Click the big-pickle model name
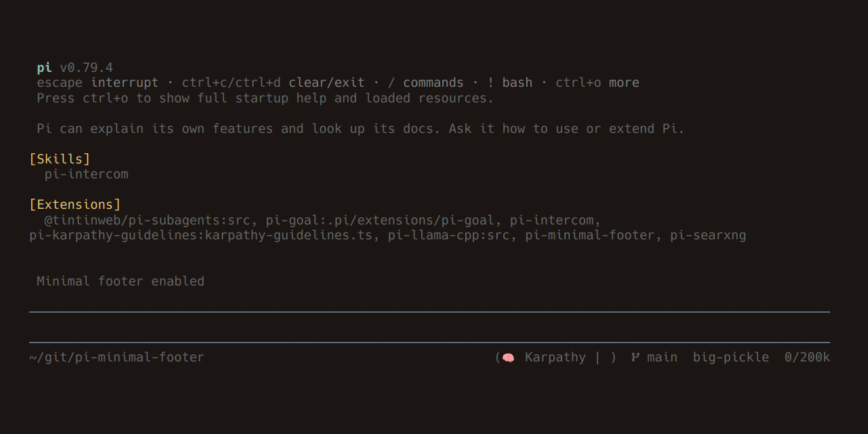This screenshot has height=434, width=868. coord(731,357)
